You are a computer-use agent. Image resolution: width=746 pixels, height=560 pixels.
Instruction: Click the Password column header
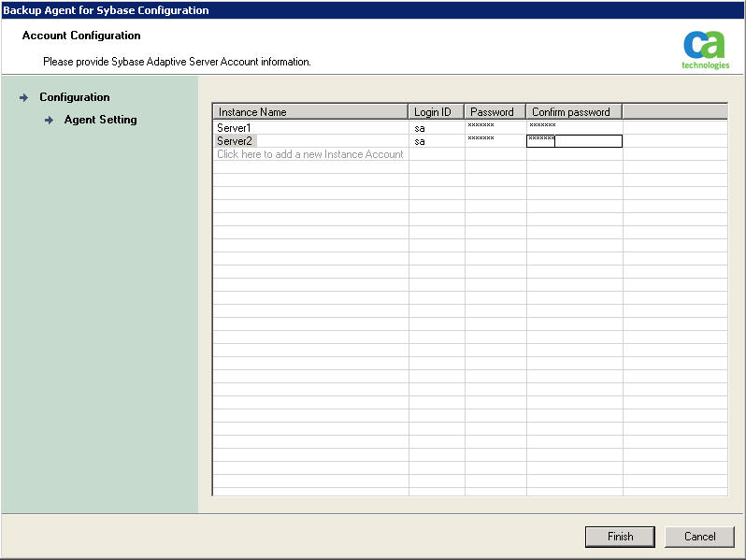(495, 112)
